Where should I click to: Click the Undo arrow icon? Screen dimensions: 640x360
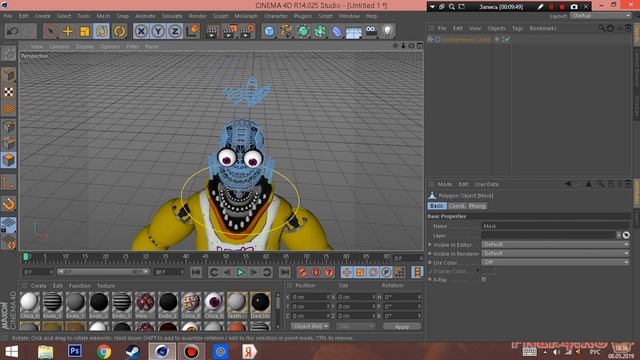[x=12, y=31]
